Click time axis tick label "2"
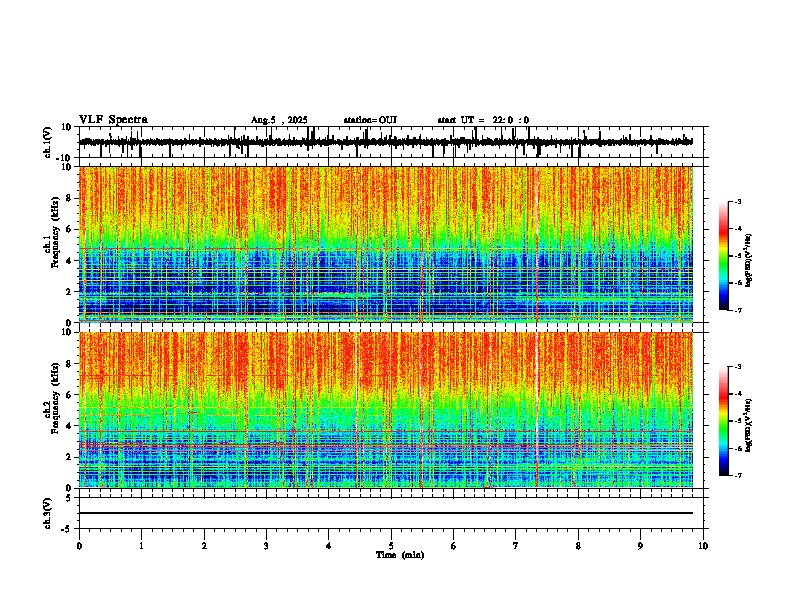The height and width of the screenshot is (612, 792). tap(204, 546)
